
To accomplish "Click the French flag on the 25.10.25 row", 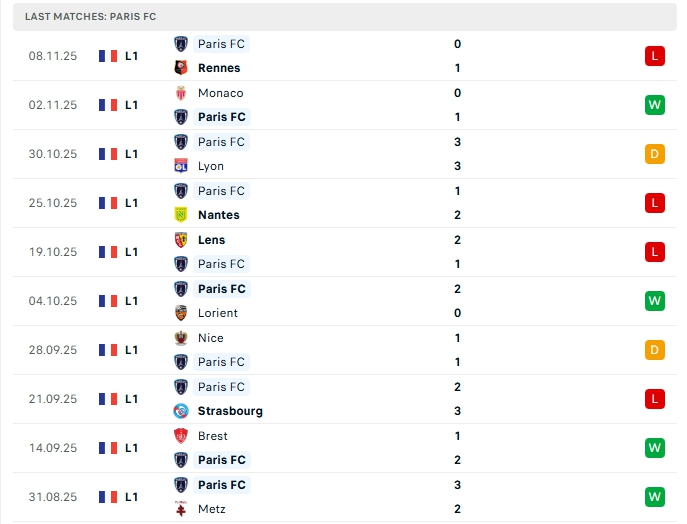I will [108, 203].
